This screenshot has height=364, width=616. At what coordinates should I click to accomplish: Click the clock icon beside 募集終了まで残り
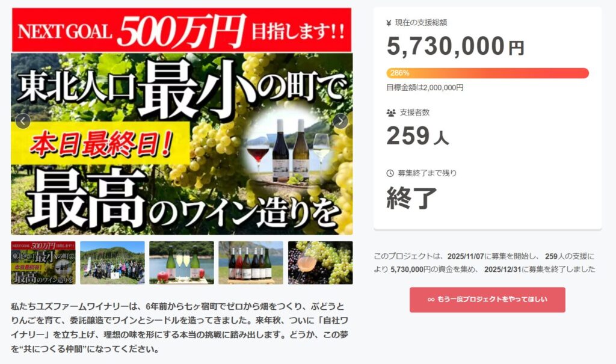pos(390,173)
